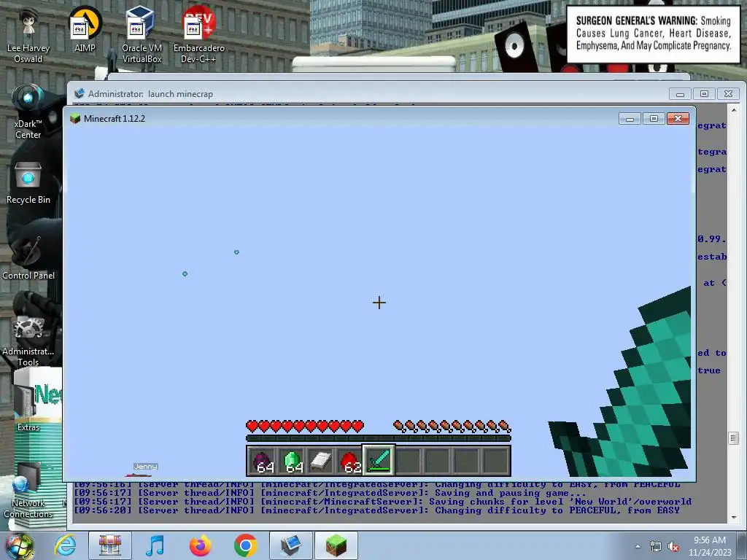
Task: Open the clock showing 9:56 AM
Action: [x=709, y=546]
